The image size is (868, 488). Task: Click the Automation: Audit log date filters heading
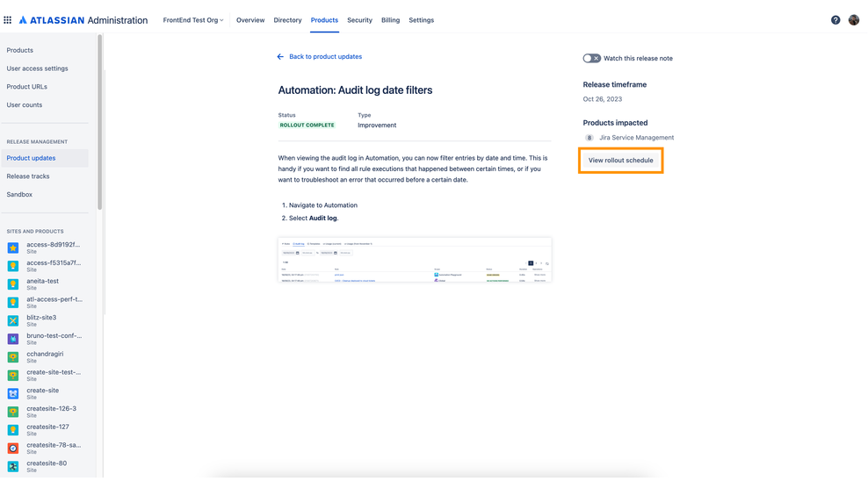(x=355, y=90)
